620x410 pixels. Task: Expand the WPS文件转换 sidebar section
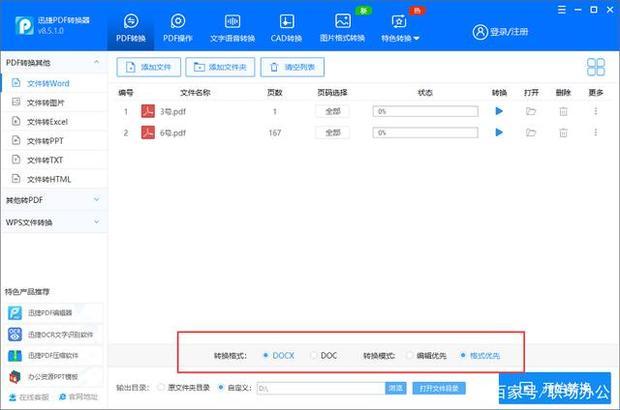(52, 222)
